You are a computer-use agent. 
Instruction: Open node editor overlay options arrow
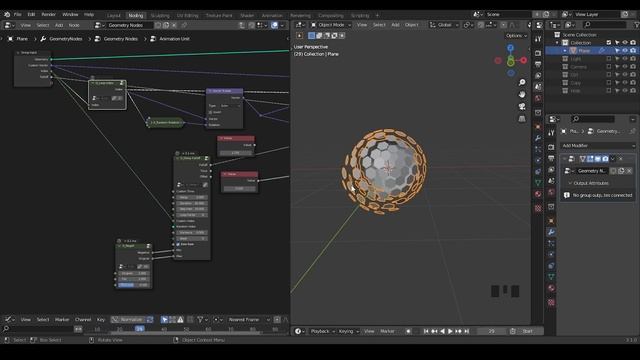[282, 25]
